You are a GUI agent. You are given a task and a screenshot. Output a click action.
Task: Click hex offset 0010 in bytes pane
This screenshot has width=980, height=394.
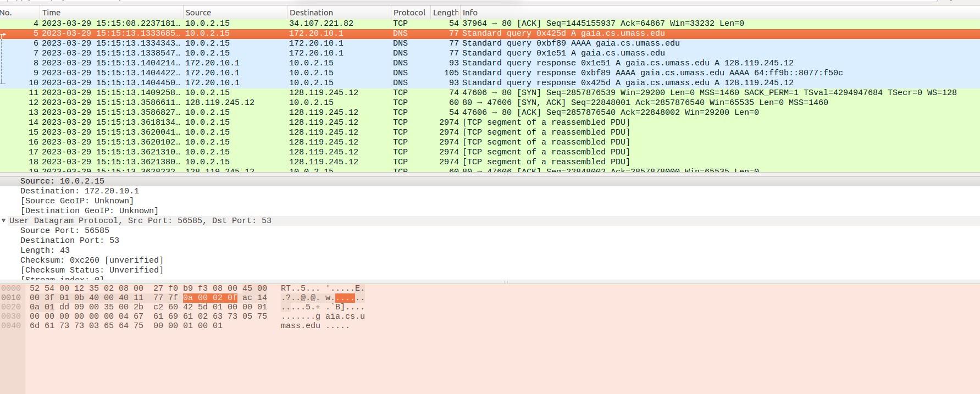point(11,297)
